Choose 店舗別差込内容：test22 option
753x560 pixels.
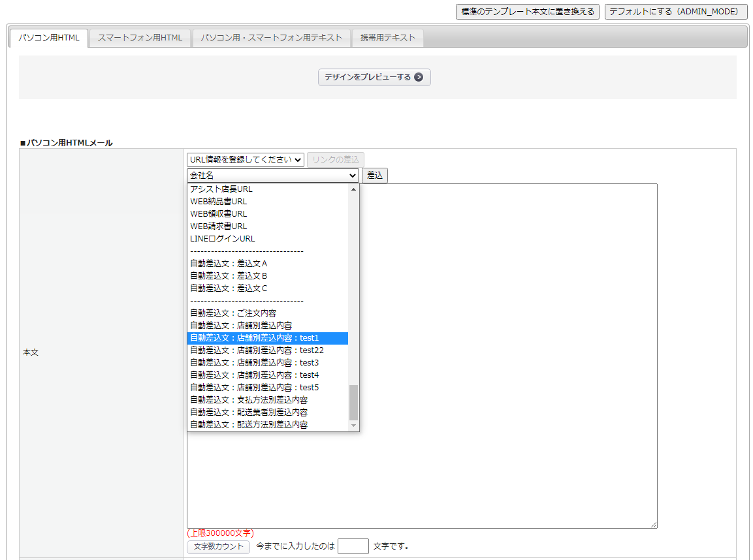tap(257, 350)
